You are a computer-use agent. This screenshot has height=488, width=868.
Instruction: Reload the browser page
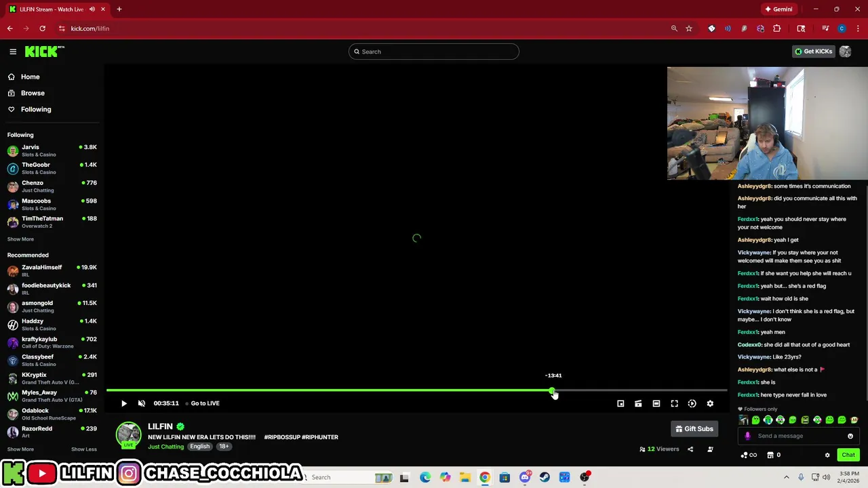pyautogui.click(x=42, y=28)
